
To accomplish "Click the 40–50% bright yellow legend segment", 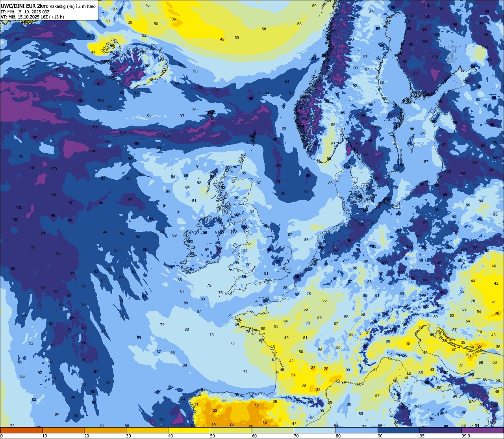I will point(189,430).
